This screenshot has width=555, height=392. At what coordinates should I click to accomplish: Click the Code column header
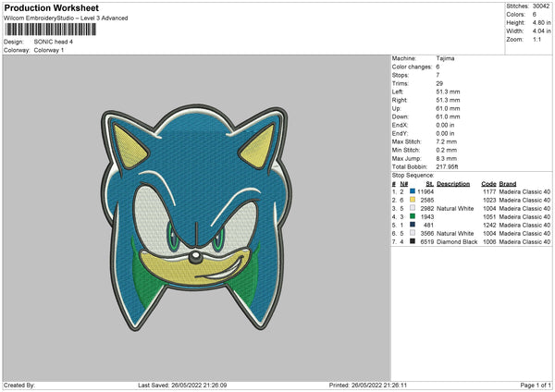pos(488,182)
